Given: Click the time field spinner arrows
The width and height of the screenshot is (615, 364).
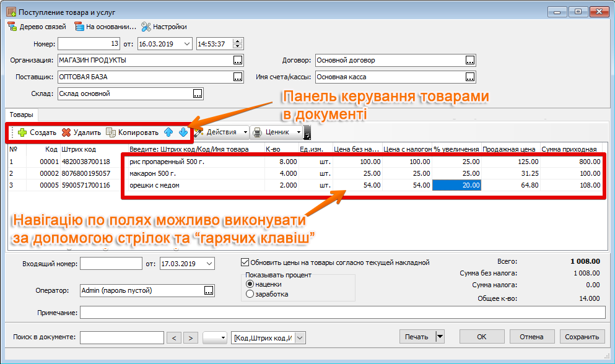Looking at the screenshot, I should tap(237, 44).
